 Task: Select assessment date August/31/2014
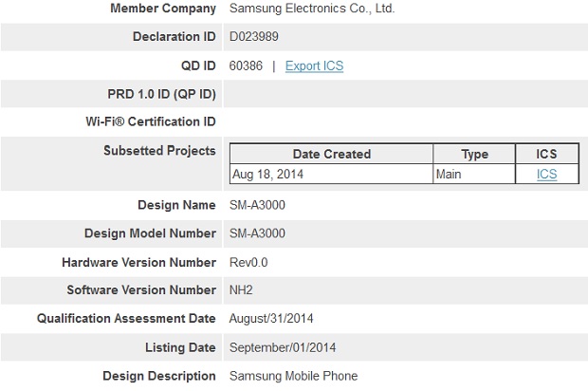pyautogui.click(x=271, y=319)
